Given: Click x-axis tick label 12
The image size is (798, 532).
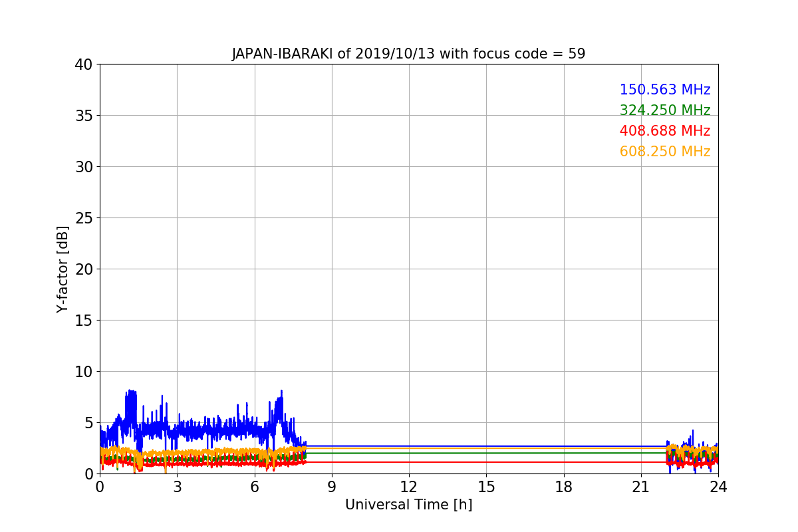Looking at the screenshot, I should tap(409, 486).
